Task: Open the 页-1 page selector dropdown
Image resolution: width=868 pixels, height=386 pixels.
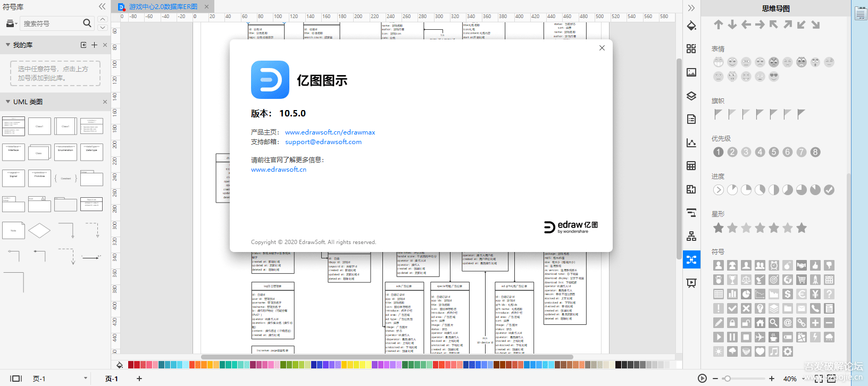Action: pos(85,379)
